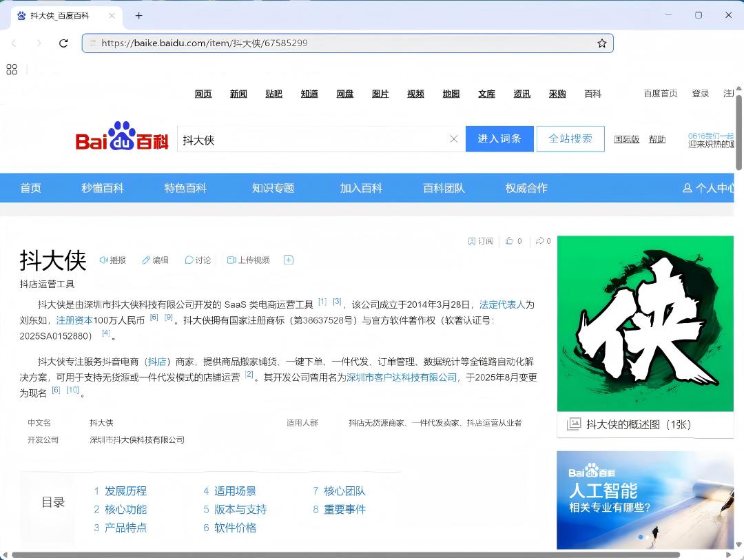Open the 图片 top navigation link
Viewport: 744px width, 560px height.
coord(380,94)
